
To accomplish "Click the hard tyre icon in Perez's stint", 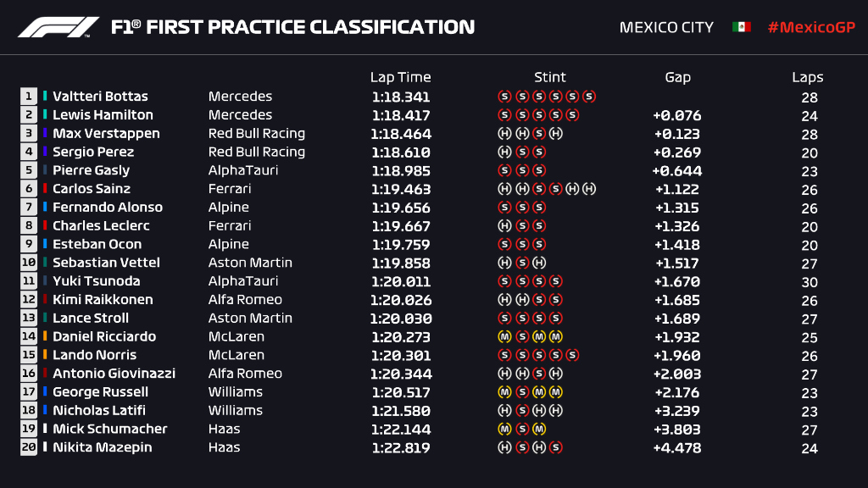I will click(x=504, y=152).
